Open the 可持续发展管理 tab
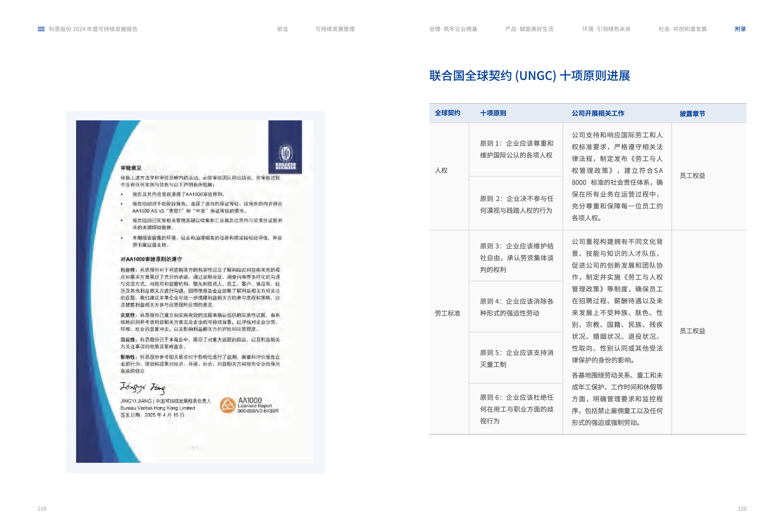The height and width of the screenshot is (532, 784). tap(335, 29)
